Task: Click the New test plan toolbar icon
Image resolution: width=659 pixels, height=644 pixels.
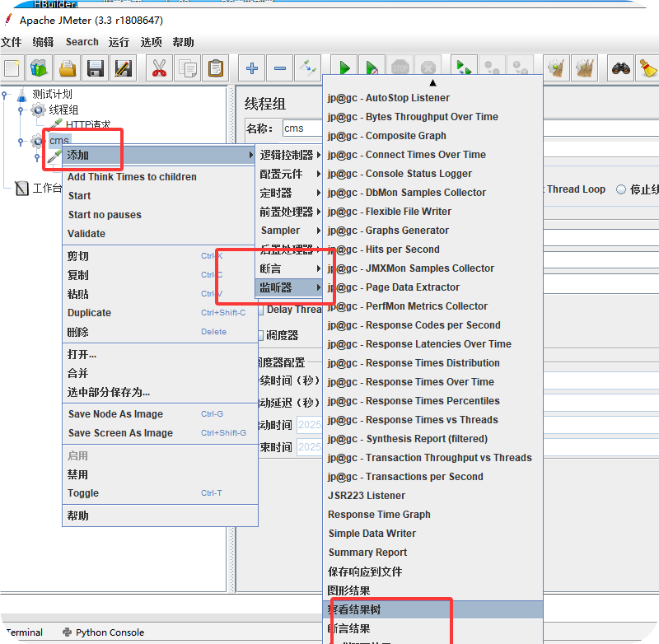Action: coord(12,68)
